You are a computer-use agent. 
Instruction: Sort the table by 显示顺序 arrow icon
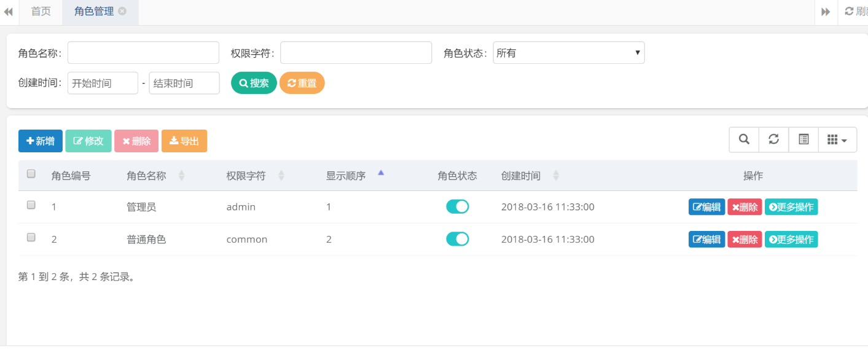click(381, 173)
